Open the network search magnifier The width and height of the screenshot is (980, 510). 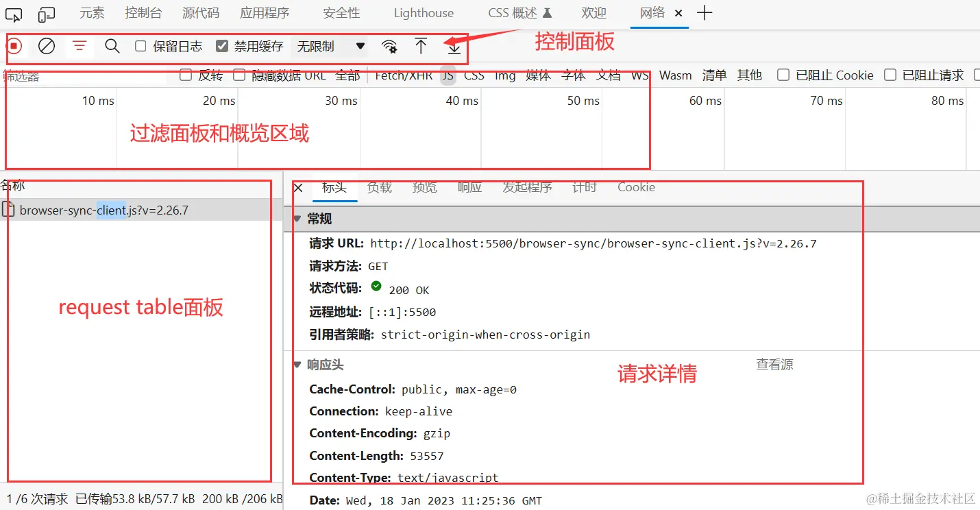coord(112,46)
